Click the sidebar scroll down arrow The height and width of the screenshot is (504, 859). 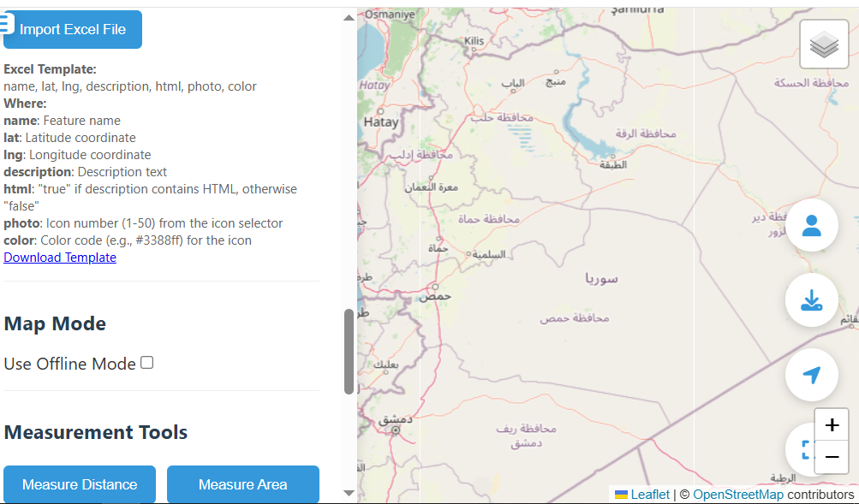[x=349, y=493]
